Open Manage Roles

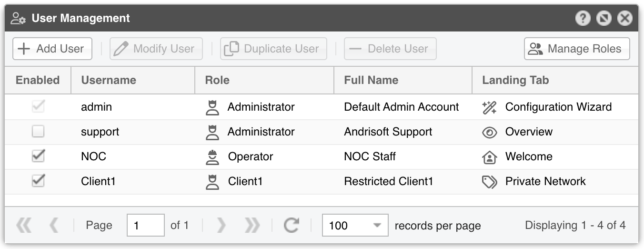[577, 49]
